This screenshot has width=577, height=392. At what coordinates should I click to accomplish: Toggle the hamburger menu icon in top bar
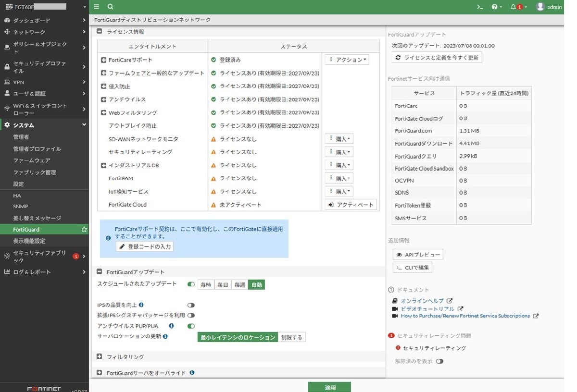97,7
